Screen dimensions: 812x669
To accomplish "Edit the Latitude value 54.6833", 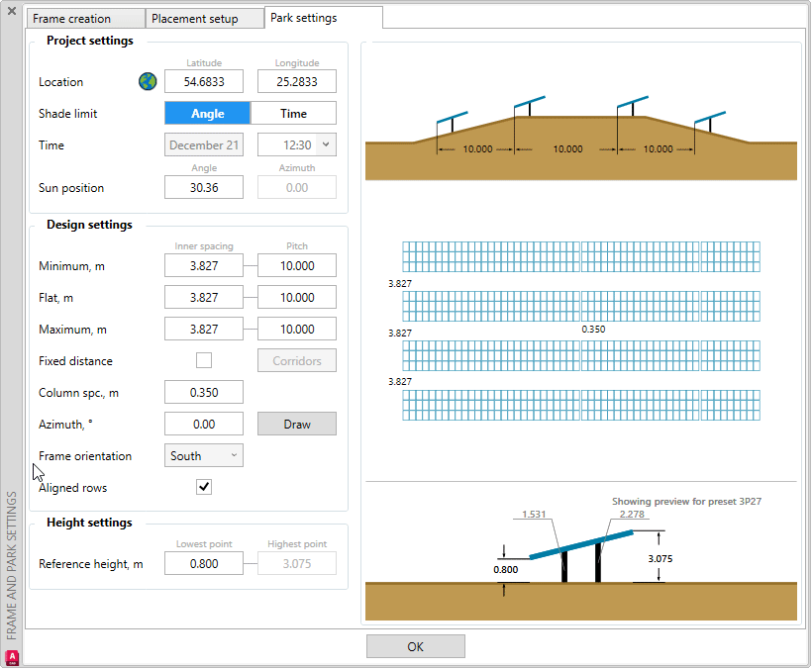I will [203, 81].
